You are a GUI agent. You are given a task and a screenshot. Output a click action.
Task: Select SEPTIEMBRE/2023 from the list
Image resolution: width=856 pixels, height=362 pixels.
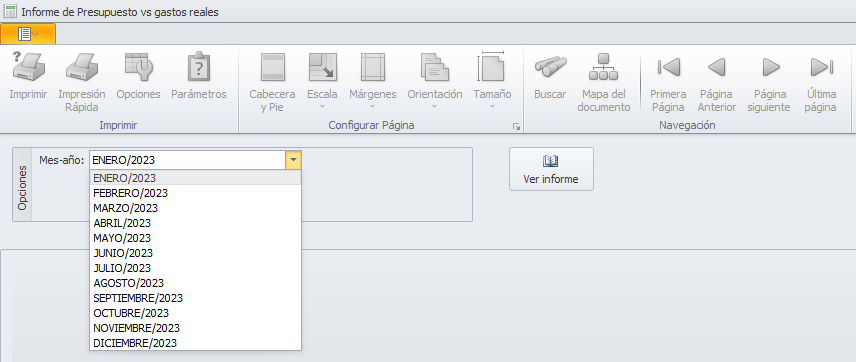pyautogui.click(x=195, y=298)
